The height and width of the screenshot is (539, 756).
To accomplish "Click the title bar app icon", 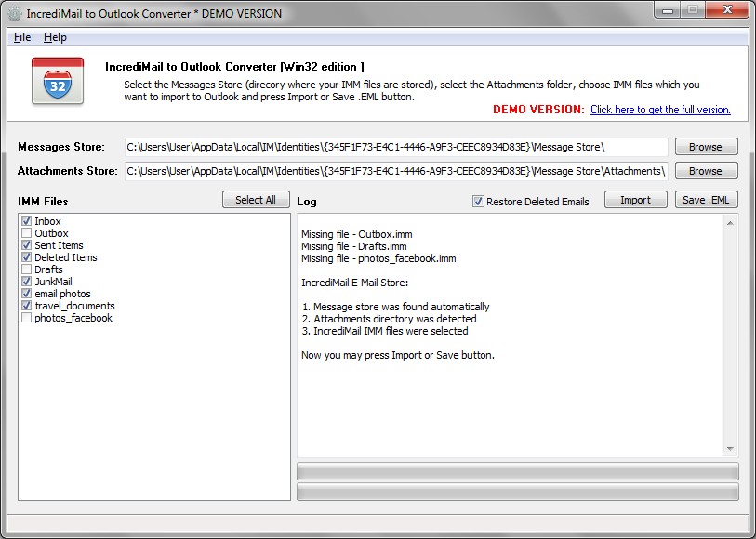I will [x=15, y=14].
